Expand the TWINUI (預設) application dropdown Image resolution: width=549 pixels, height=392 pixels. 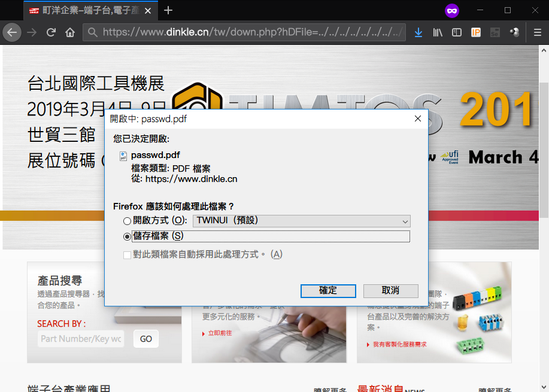pos(302,221)
